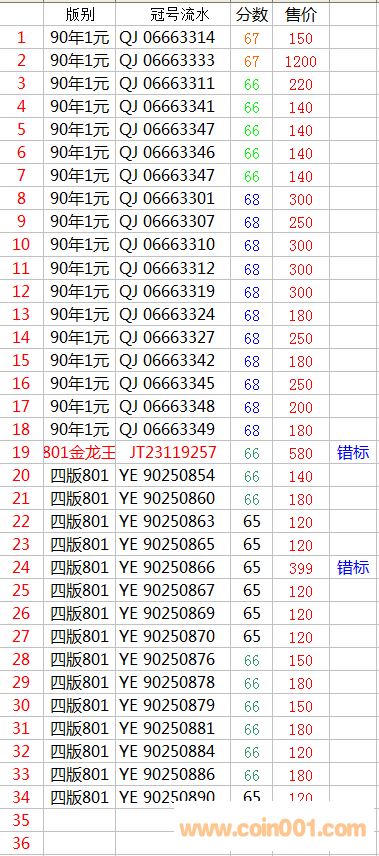The height and width of the screenshot is (856, 379).
Task: Select serial cell QJ 06663349
Action: click(x=173, y=429)
